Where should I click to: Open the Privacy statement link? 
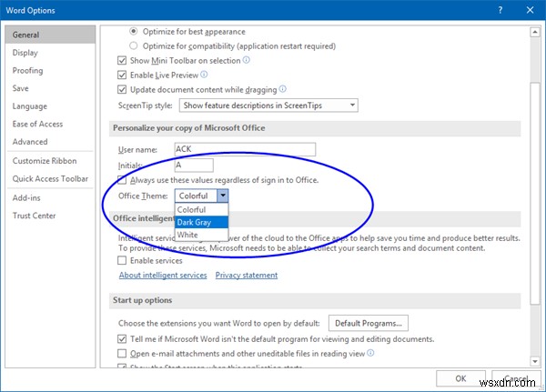click(x=247, y=275)
